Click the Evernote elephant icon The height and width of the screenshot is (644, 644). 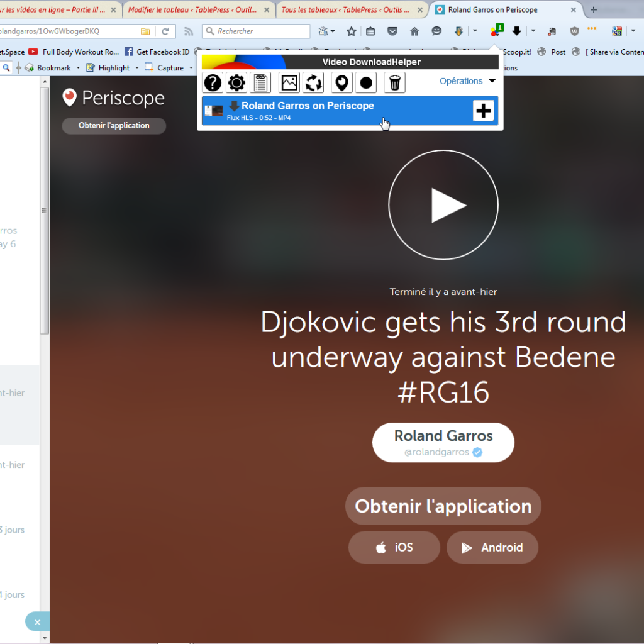[552, 31]
